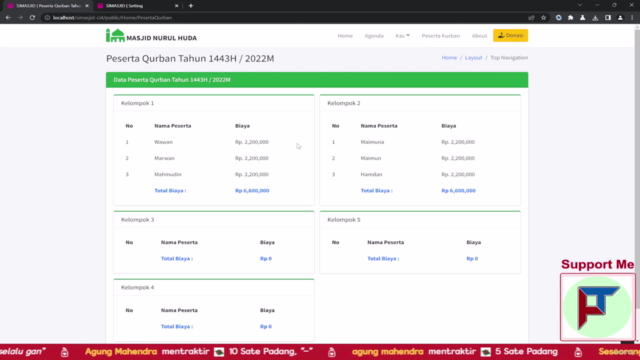Select participant name Wawan

(163, 142)
